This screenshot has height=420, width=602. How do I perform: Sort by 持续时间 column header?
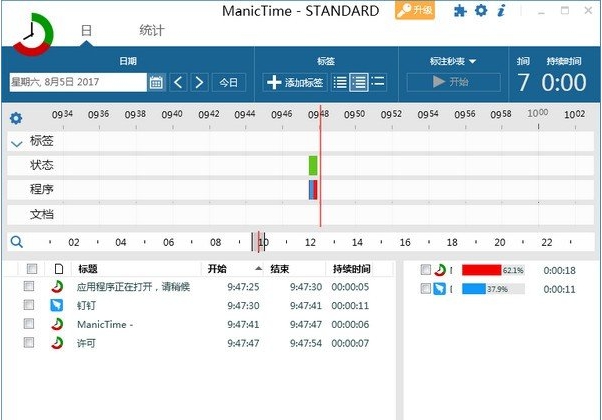(x=352, y=269)
